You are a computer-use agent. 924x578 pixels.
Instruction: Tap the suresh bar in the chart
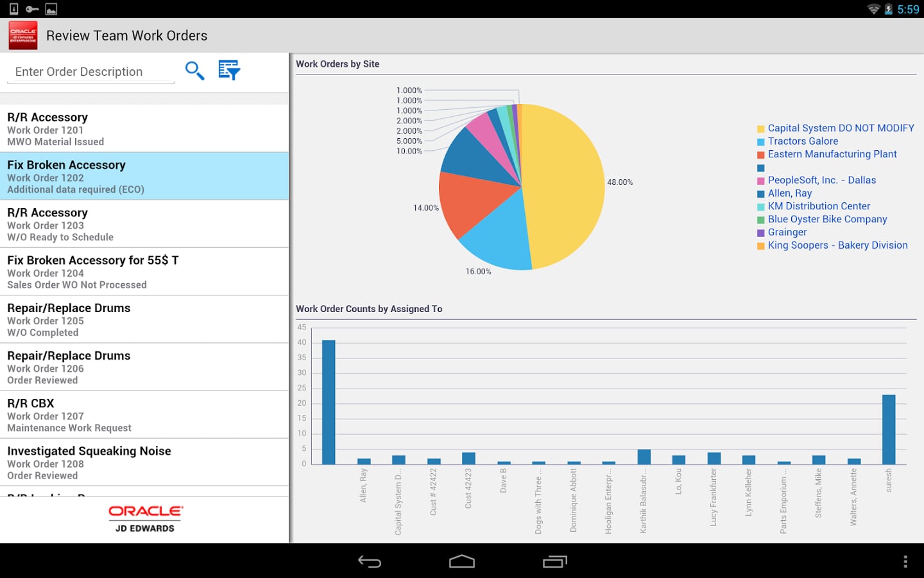point(889,430)
